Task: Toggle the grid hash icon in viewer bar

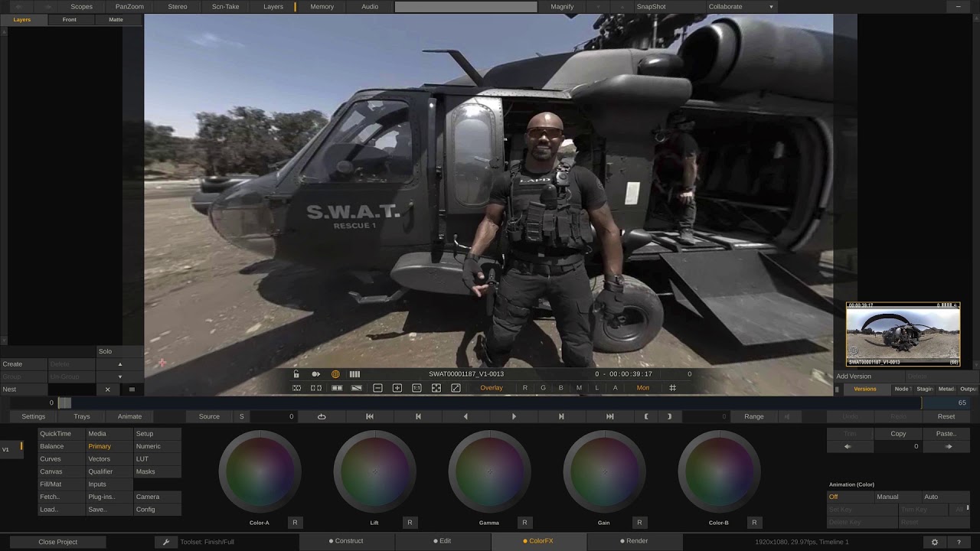Action: (x=673, y=388)
